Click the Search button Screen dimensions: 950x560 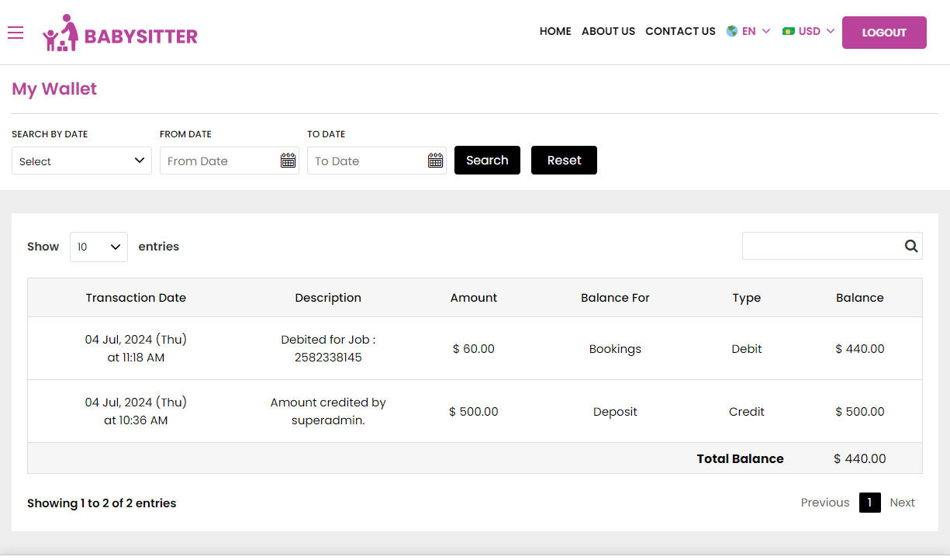(487, 160)
